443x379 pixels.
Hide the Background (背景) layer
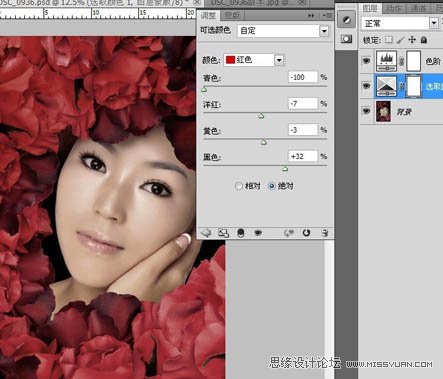[x=366, y=111]
